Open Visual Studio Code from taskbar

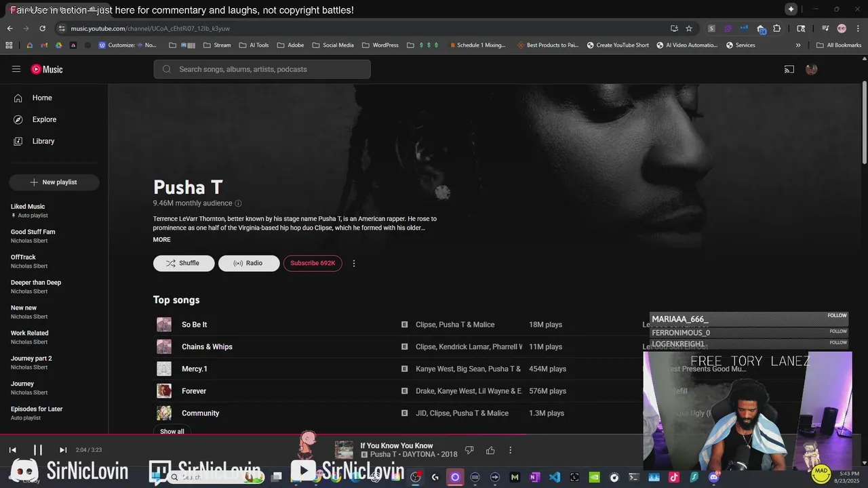click(555, 477)
